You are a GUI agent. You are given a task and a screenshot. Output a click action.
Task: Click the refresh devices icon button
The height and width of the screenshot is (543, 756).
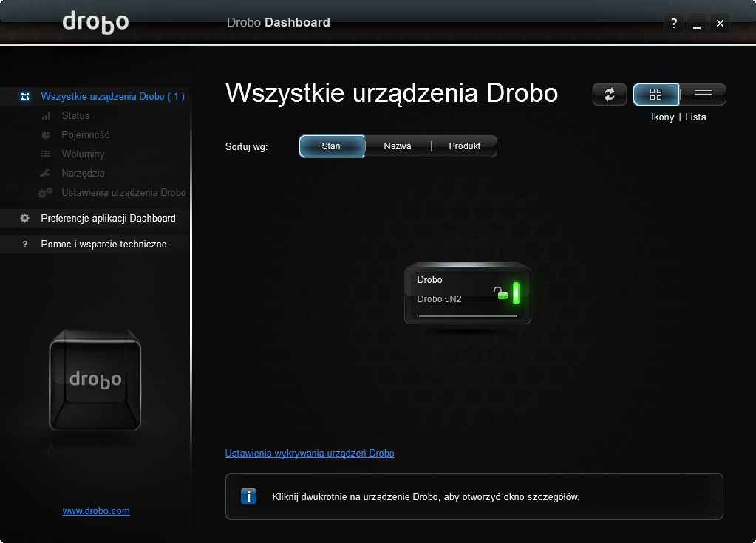pyautogui.click(x=610, y=94)
